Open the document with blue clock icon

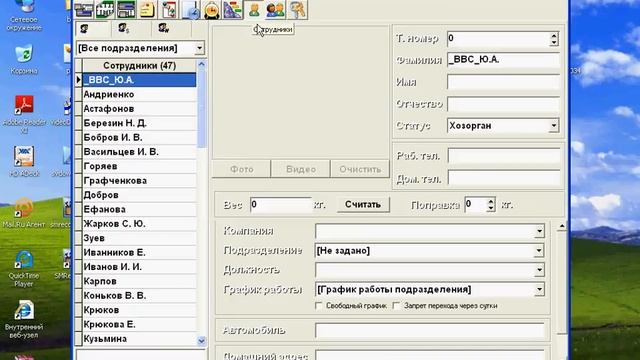point(190,10)
